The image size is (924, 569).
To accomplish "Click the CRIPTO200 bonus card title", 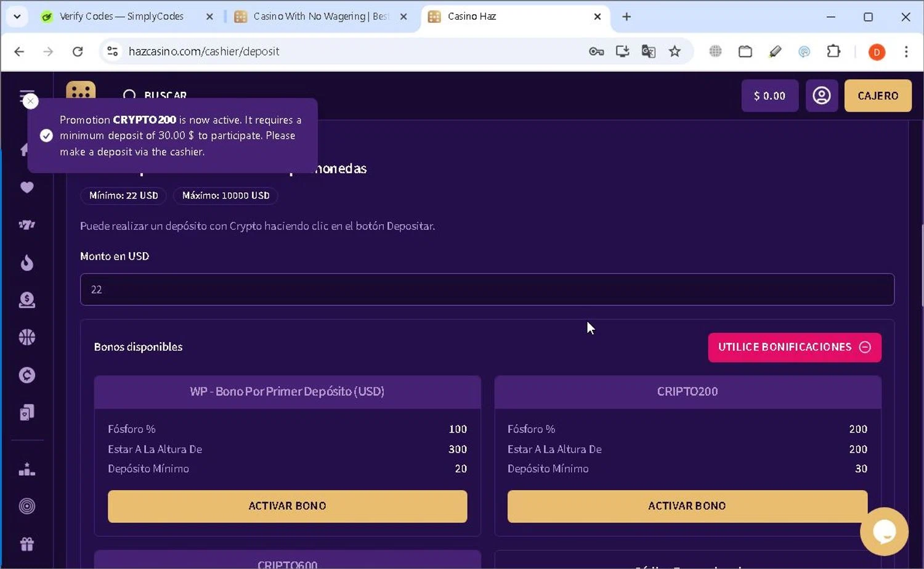I will coord(687,391).
